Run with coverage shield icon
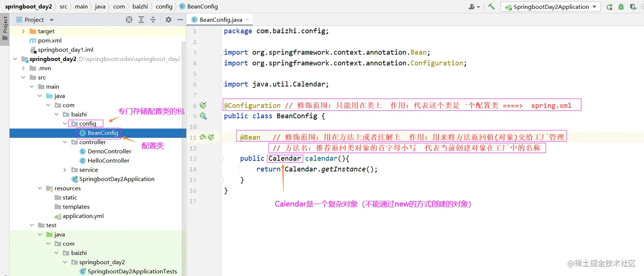Image resolution: width=644 pixels, height=276 pixels. 632,7
